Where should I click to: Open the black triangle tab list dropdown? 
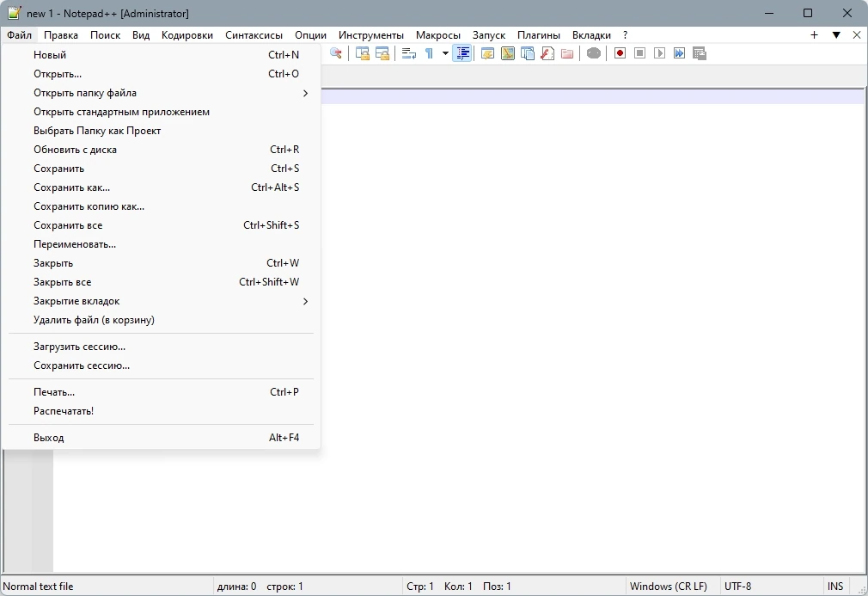[836, 35]
